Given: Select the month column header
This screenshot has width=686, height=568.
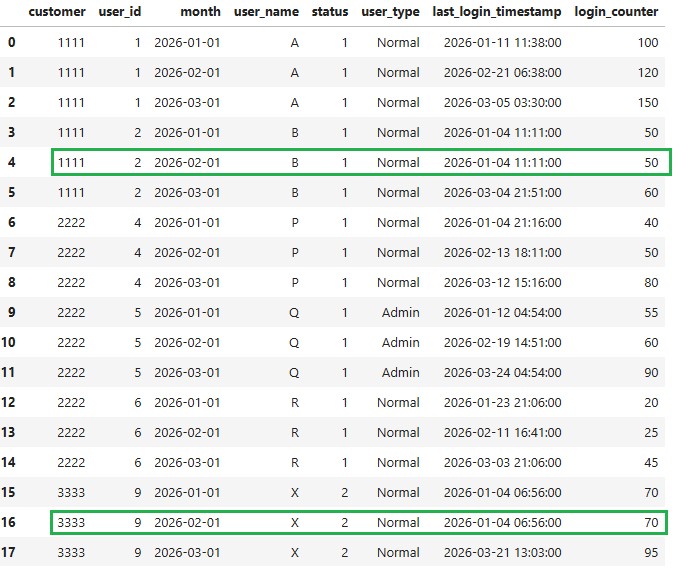Looking at the screenshot, I should pyautogui.click(x=200, y=11).
